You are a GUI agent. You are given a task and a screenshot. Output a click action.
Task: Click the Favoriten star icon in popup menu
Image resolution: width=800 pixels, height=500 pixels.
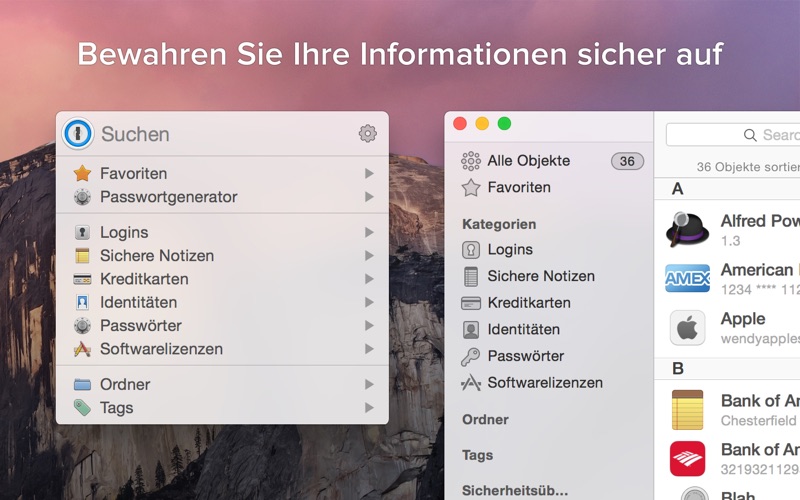pyautogui.click(x=82, y=174)
